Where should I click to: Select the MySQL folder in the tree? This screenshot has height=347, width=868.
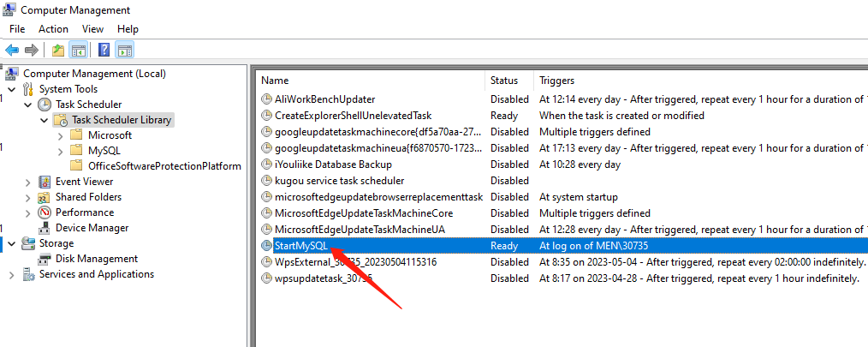click(104, 151)
